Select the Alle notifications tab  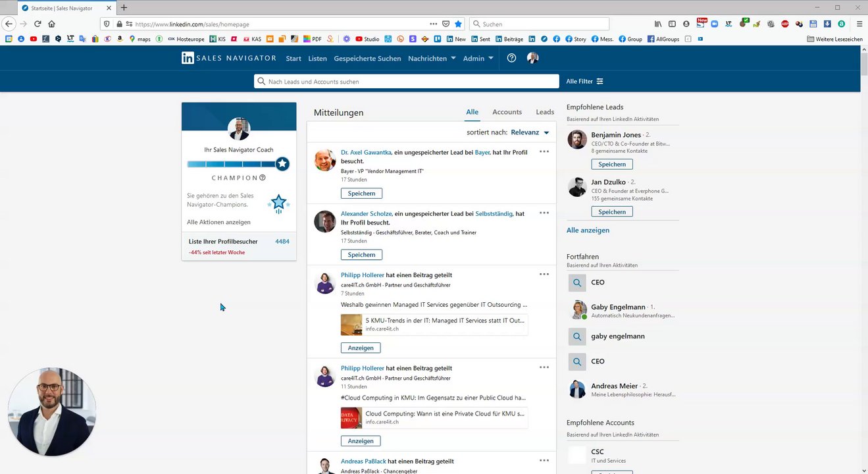point(472,112)
